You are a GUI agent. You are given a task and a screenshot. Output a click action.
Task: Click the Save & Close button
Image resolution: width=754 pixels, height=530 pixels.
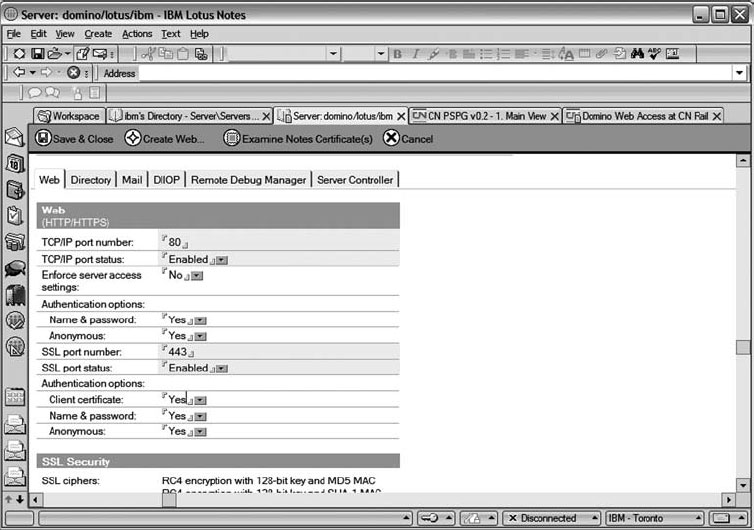pos(75,139)
